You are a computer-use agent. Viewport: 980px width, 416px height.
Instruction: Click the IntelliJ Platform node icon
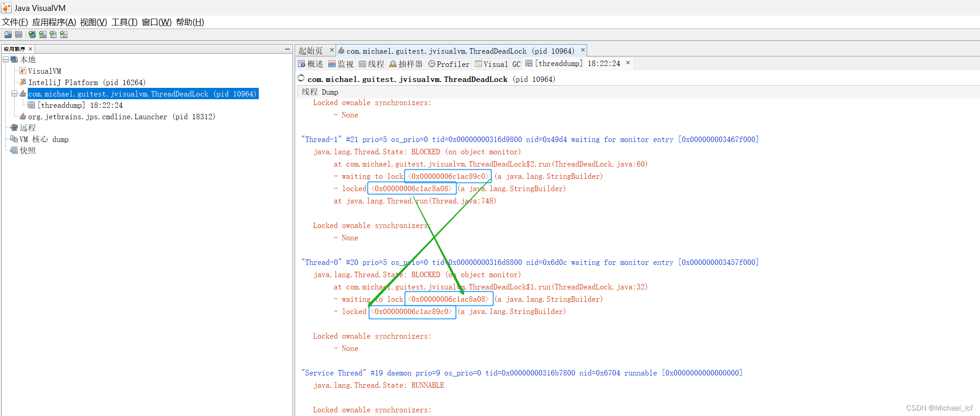point(23,82)
